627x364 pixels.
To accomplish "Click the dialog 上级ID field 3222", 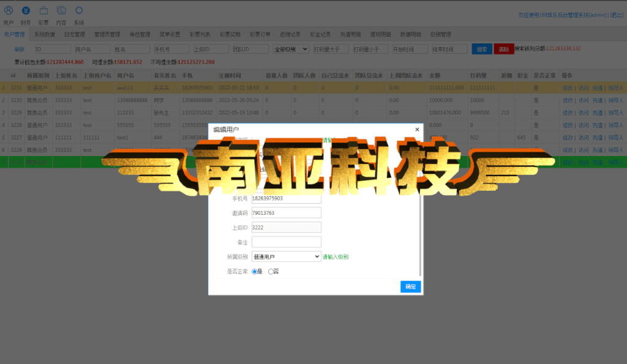I will click(287, 228).
